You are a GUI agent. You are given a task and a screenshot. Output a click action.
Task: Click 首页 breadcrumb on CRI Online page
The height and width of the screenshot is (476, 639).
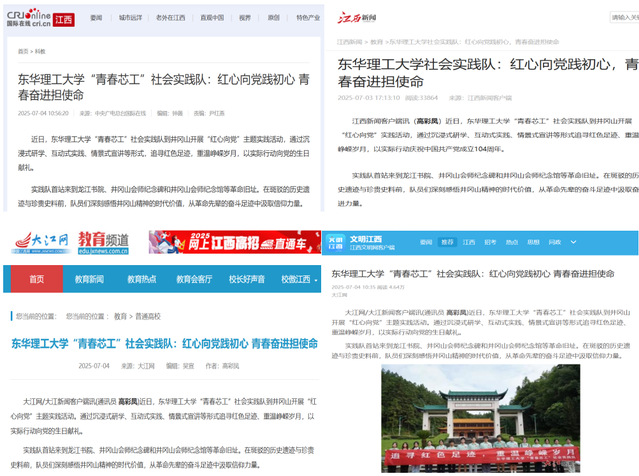click(x=23, y=51)
